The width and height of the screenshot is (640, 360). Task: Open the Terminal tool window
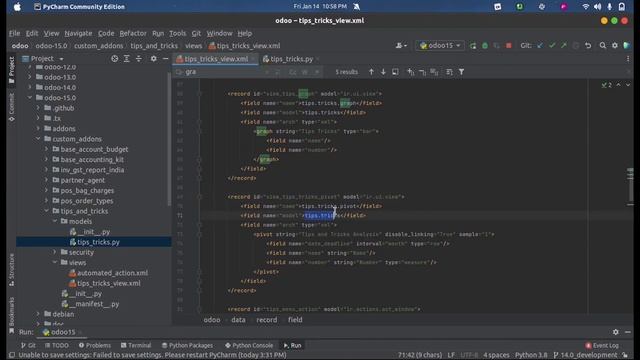136,345
